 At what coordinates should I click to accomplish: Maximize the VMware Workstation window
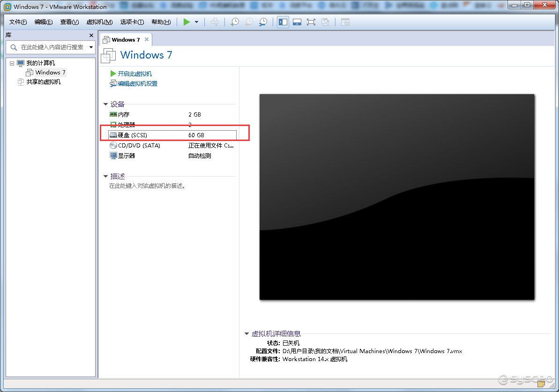click(x=527, y=5)
